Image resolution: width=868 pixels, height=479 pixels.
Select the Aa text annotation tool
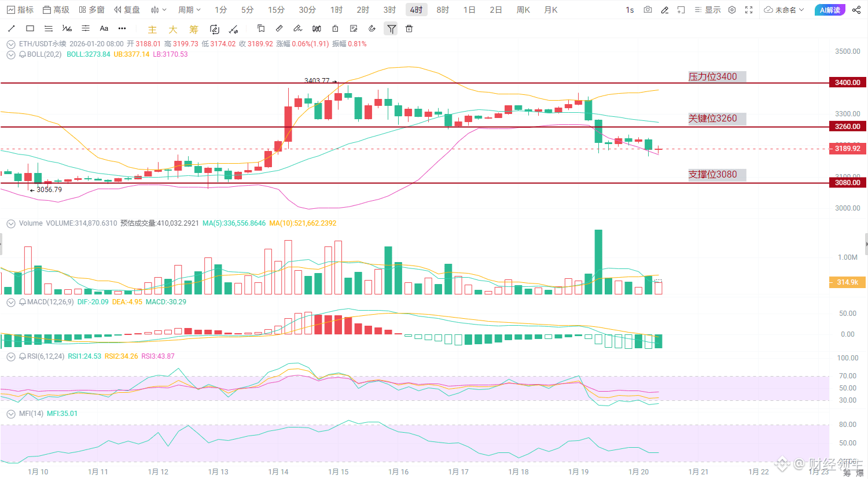[104, 28]
